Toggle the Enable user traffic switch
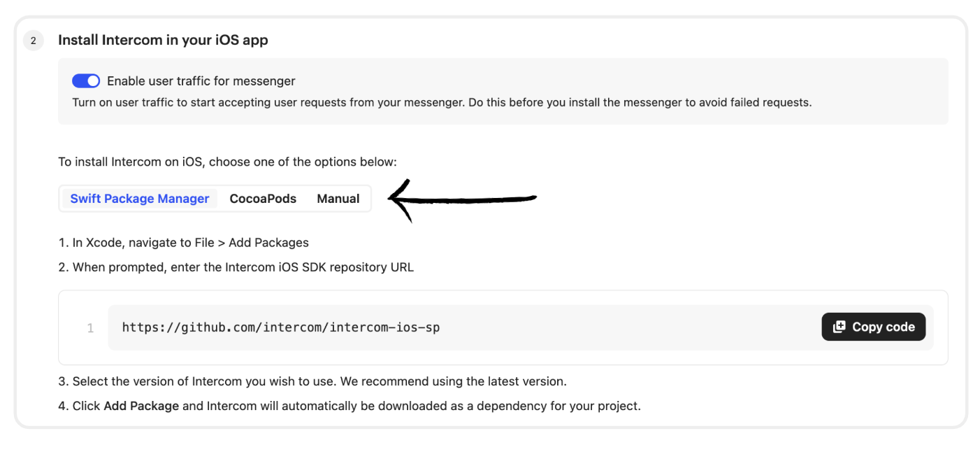 pos(86,81)
